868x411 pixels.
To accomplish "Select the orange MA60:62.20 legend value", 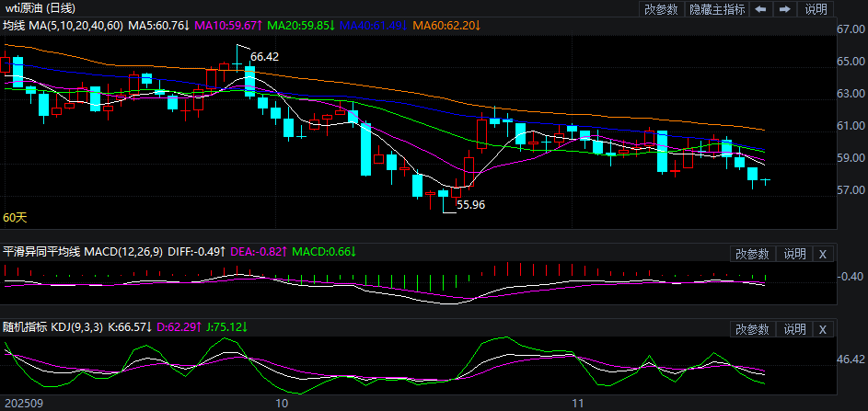I will pyautogui.click(x=446, y=26).
